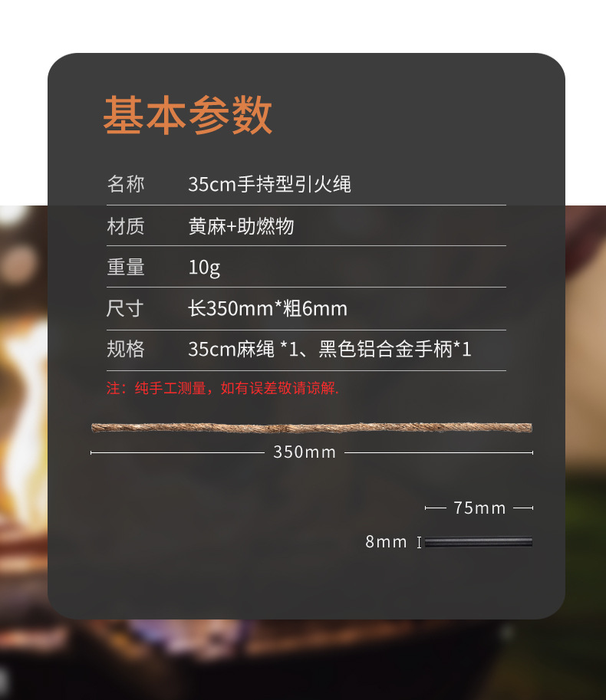Select the 材质 label
The height and width of the screenshot is (700, 606).
pos(126,226)
